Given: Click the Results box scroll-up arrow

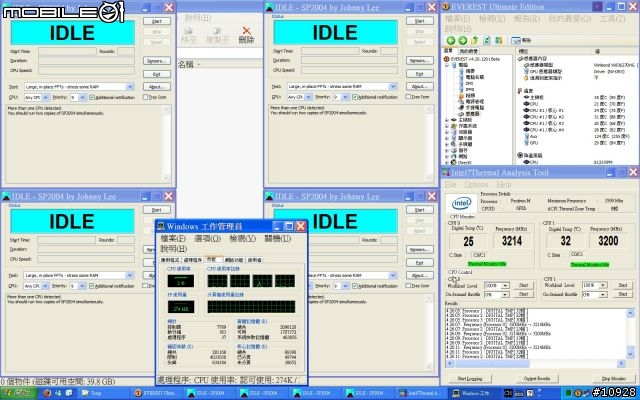Looking at the screenshot, I should coord(630,313).
